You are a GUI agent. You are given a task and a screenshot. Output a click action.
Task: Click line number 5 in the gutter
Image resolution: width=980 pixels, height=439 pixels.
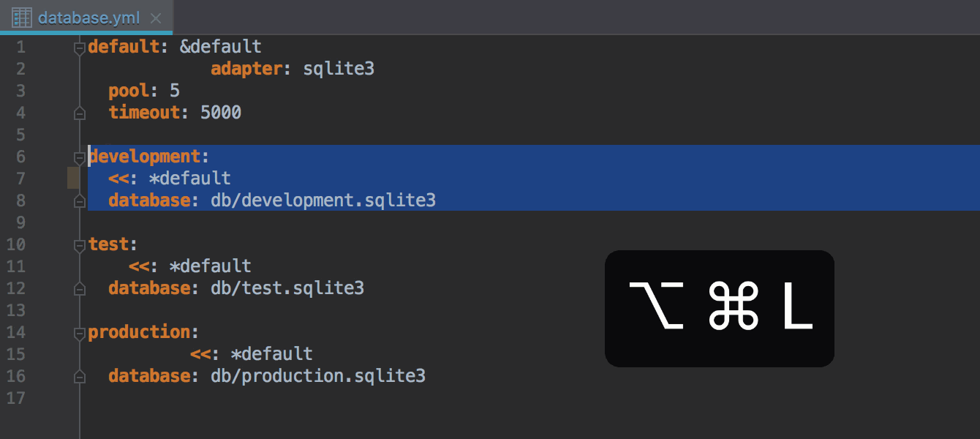click(20, 135)
